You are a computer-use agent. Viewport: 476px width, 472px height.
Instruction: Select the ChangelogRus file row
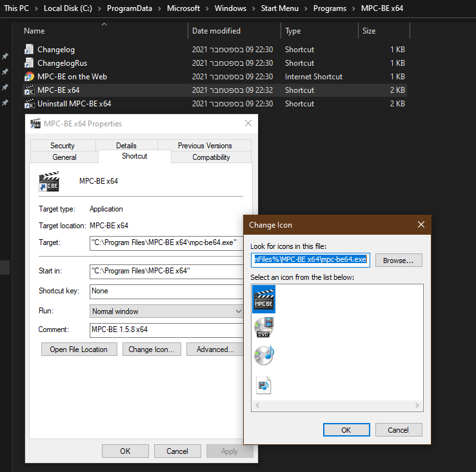coord(215,63)
